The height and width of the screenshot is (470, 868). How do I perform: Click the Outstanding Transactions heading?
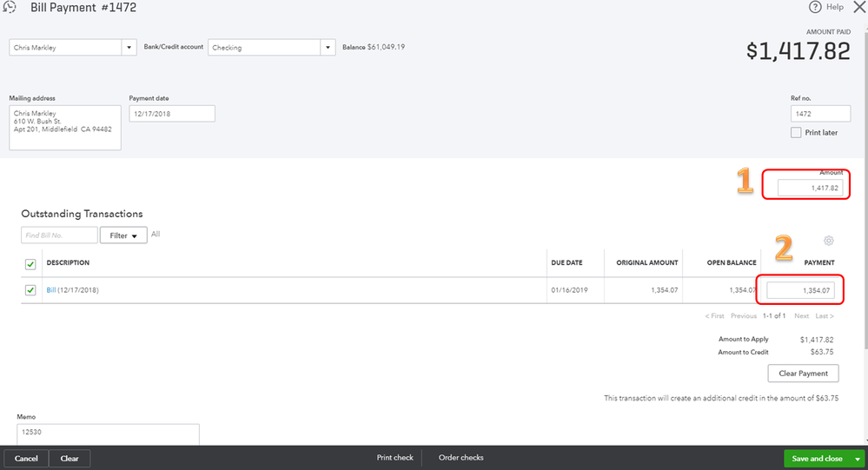pyautogui.click(x=82, y=214)
